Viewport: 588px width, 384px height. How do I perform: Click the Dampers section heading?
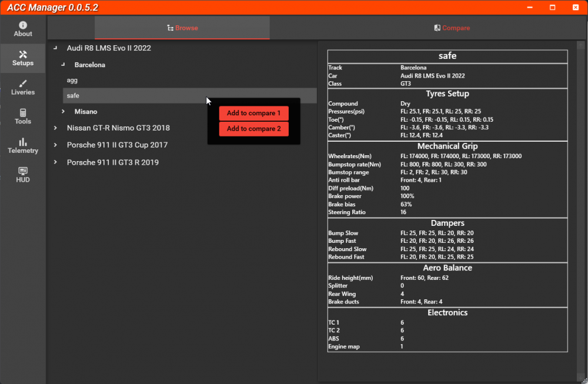447,223
